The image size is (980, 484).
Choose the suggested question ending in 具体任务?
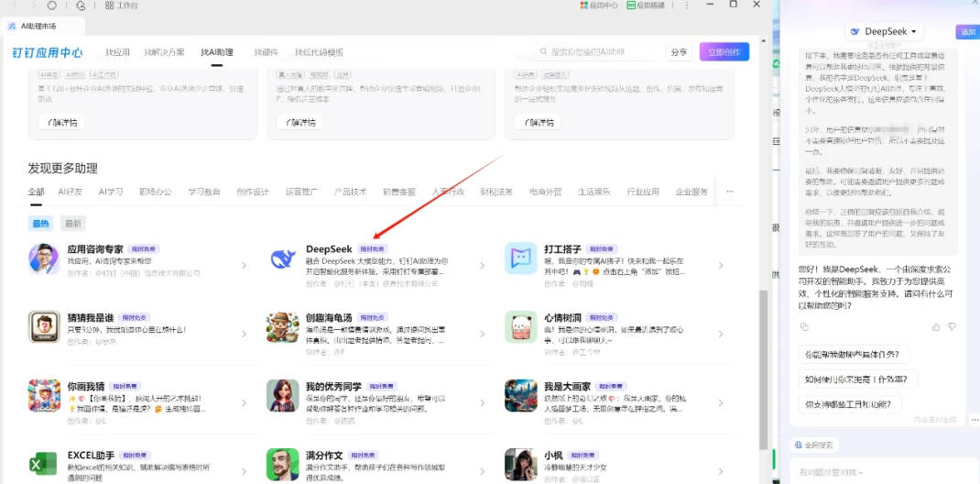(x=853, y=355)
